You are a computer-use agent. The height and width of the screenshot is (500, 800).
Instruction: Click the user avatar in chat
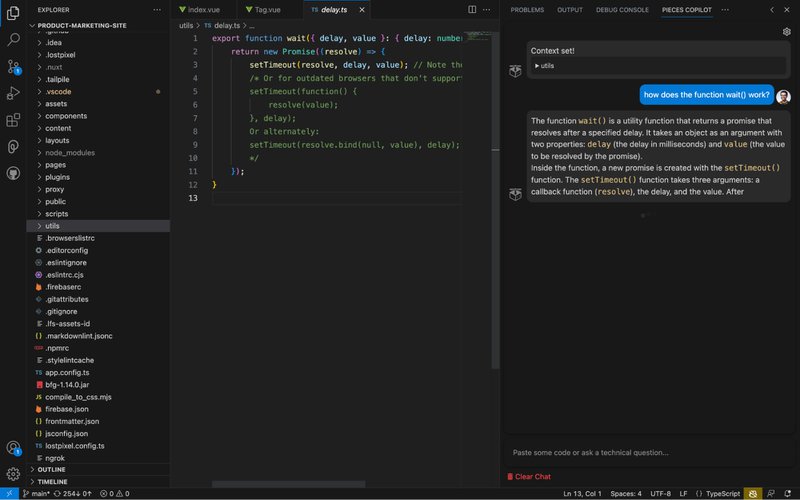tap(783, 96)
